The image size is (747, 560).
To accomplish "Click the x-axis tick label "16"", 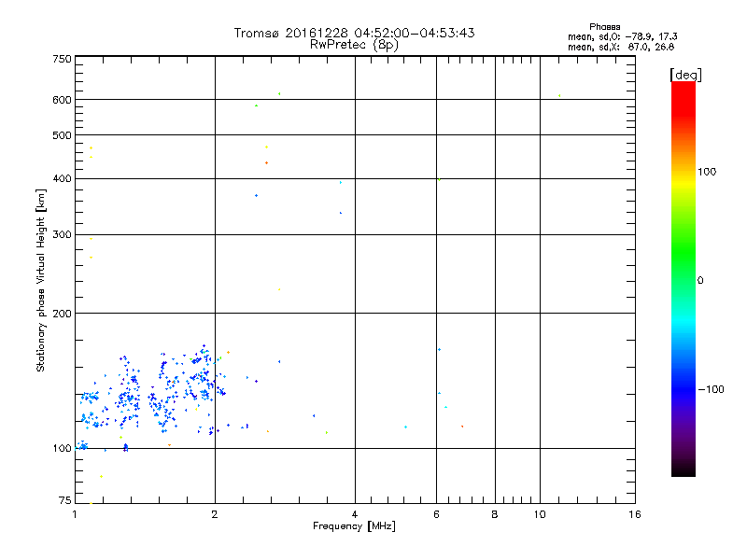I will 635,514.
